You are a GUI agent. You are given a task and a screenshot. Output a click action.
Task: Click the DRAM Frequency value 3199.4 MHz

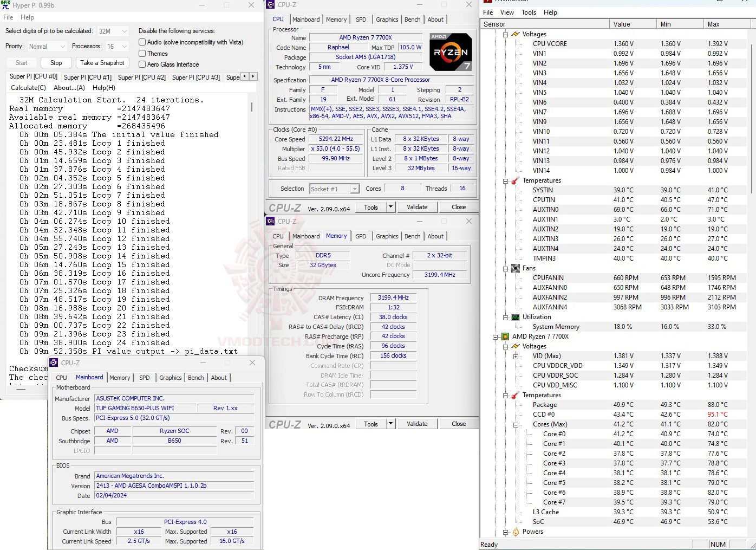click(x=394, y=297)
